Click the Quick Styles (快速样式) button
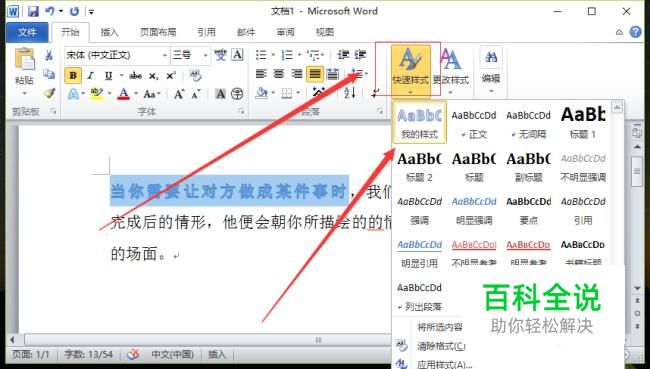The height and width of the screenshot is (369, 650). 410,70
